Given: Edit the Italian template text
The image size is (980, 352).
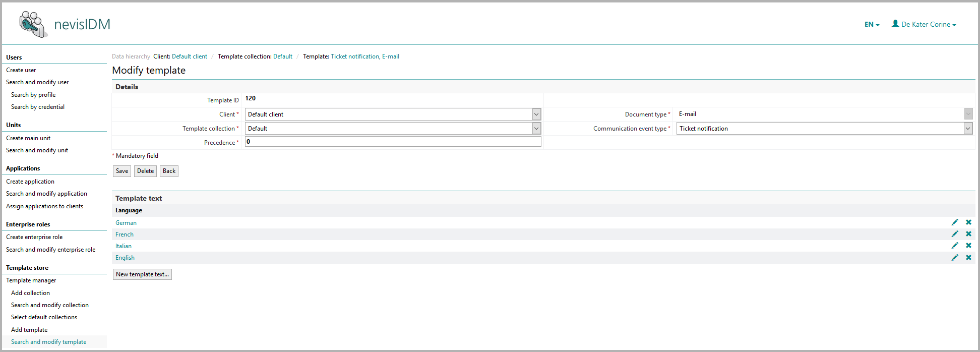Looking at the screenshot, I should 954,246.
